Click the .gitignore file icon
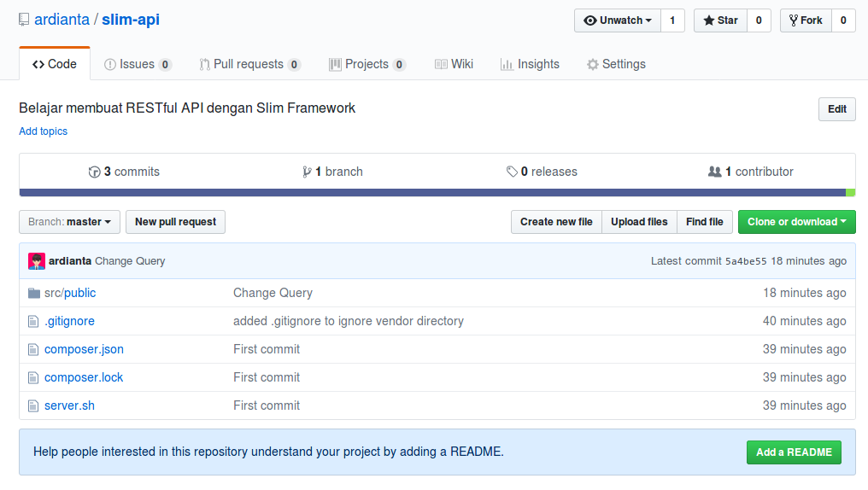Screen dimensions: 868x490 (x=33, y=321)
